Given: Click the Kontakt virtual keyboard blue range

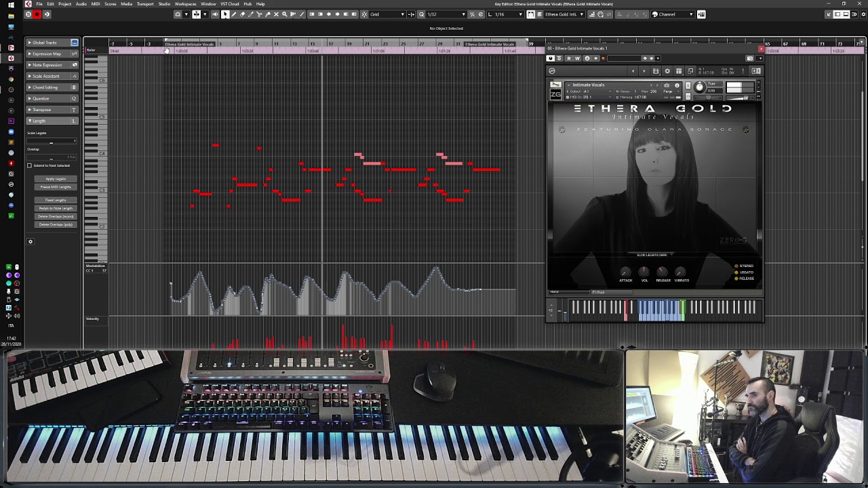Looking at the screenshot, I should tap(661, 310).
